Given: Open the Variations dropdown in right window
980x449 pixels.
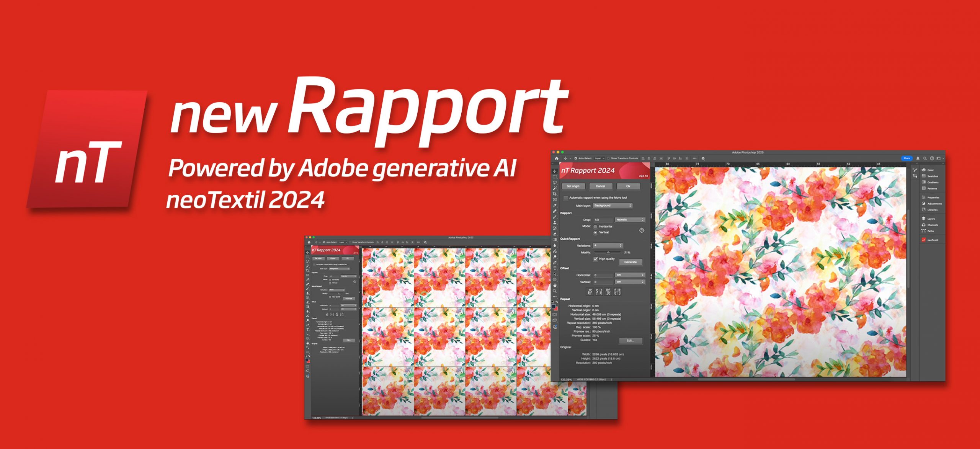Looking at the screenshot, I should 608,245.
